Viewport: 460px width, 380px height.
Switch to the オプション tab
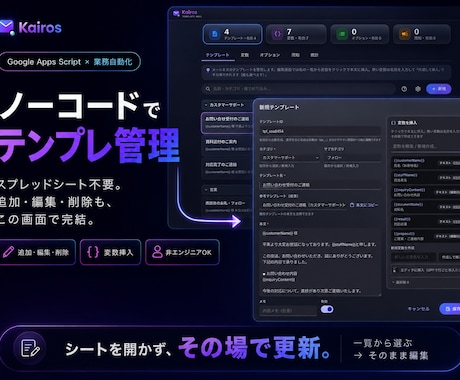tap(270, 55)
